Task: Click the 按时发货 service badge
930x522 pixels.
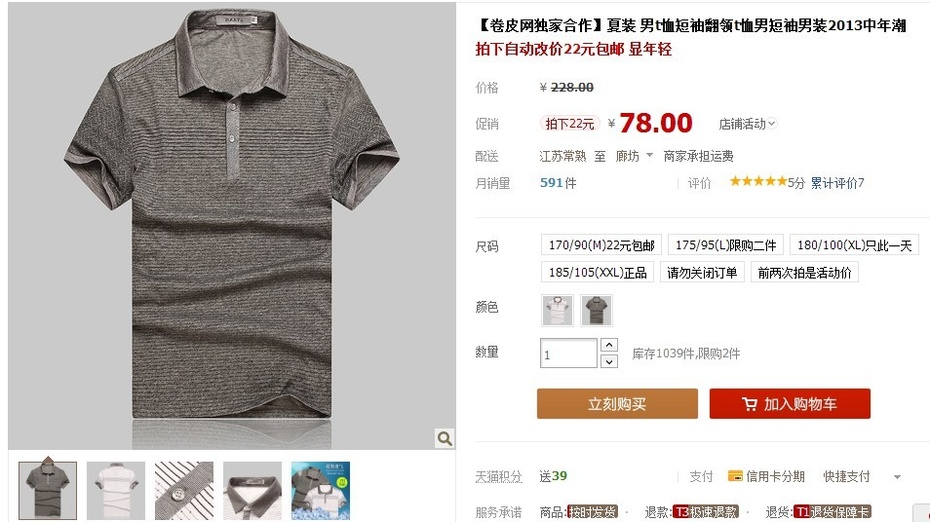Action: (x=592, y=512)
